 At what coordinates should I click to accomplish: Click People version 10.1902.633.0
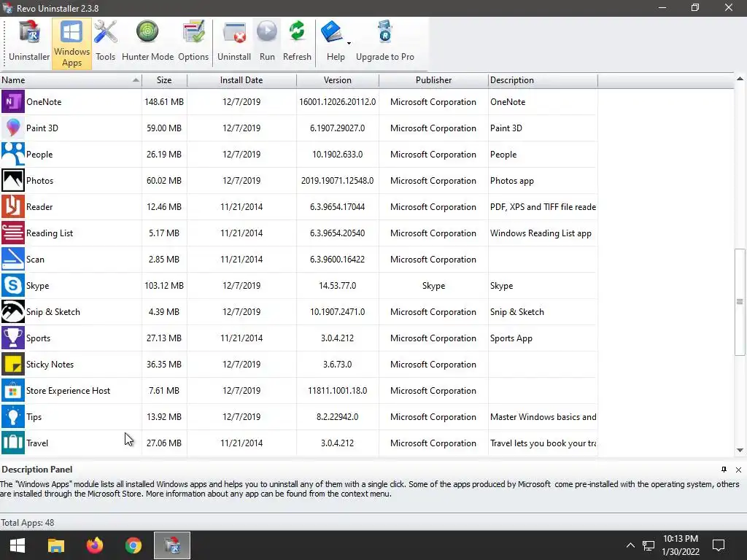point(337,155)
